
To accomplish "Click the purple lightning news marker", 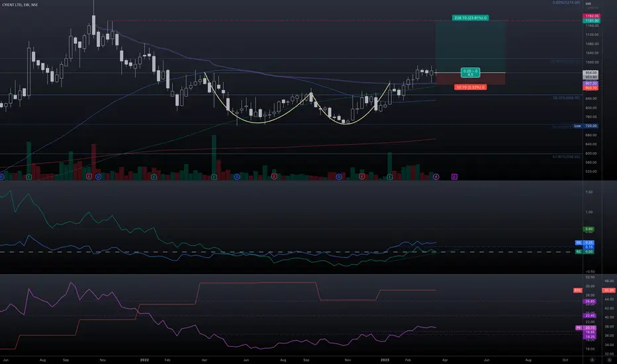I will click(436, 177).
